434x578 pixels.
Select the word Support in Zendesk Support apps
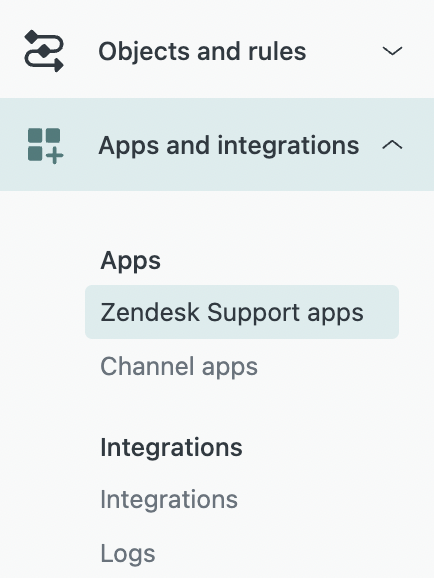pos(254,313)
